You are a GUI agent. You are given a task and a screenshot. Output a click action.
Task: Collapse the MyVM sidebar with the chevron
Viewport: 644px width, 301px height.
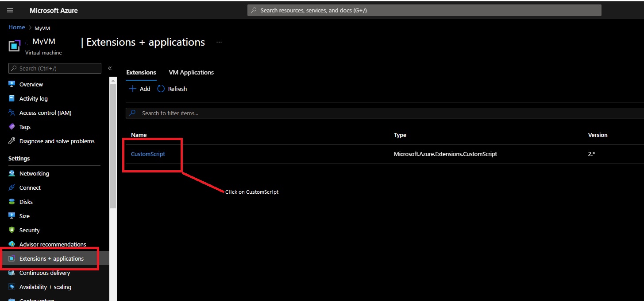pyautogui.click(x=109, y=68)
